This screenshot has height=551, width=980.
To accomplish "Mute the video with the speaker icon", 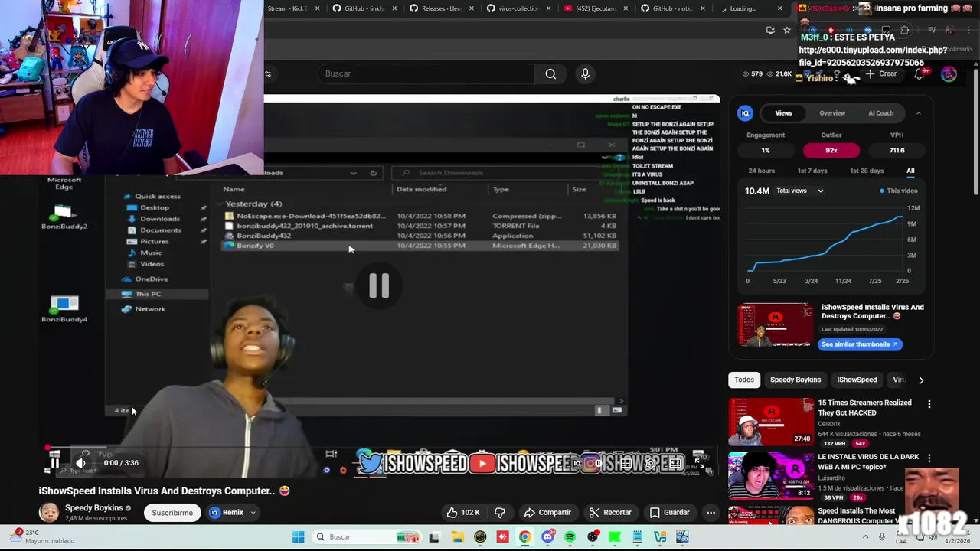I will (x=80, y=462).
